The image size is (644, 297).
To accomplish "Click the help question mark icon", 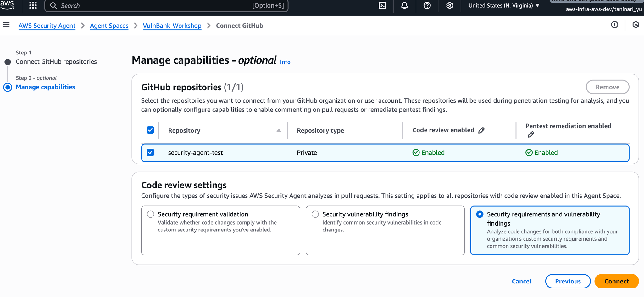I will [427, 5].
